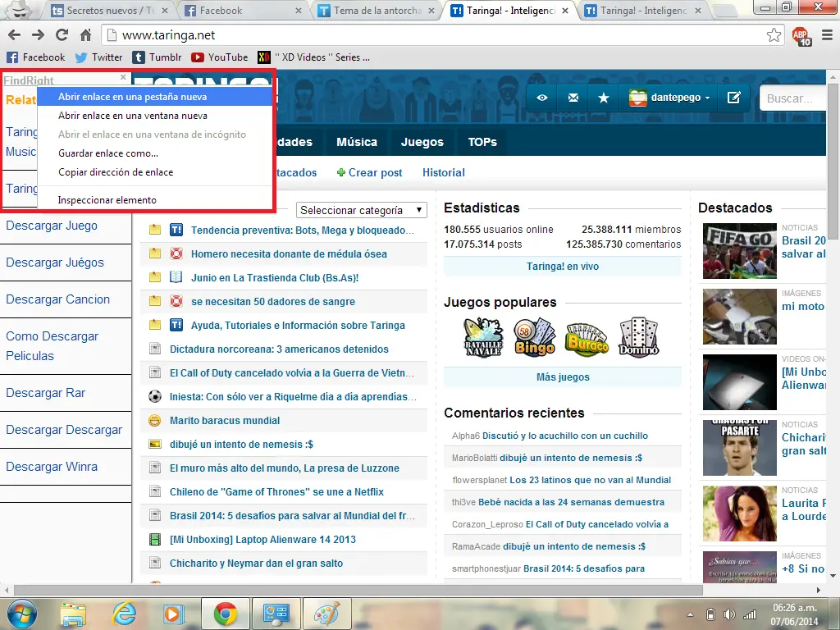The height and width of the screenshot is (630, 840).
Task: Open FIFA GO featured thumbnail
Action: click(x=739, y=251)
